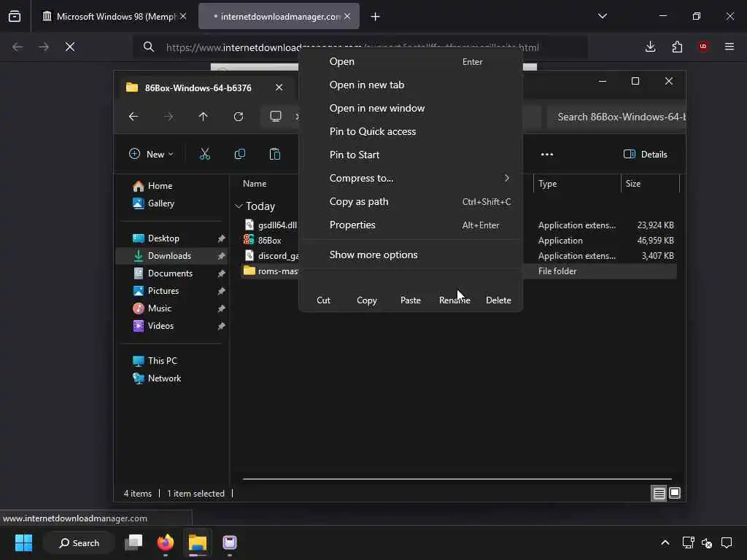
Task: Close the internetdownloadmanager.com tab
Action: pyautogui.click(x=347, y=16)
